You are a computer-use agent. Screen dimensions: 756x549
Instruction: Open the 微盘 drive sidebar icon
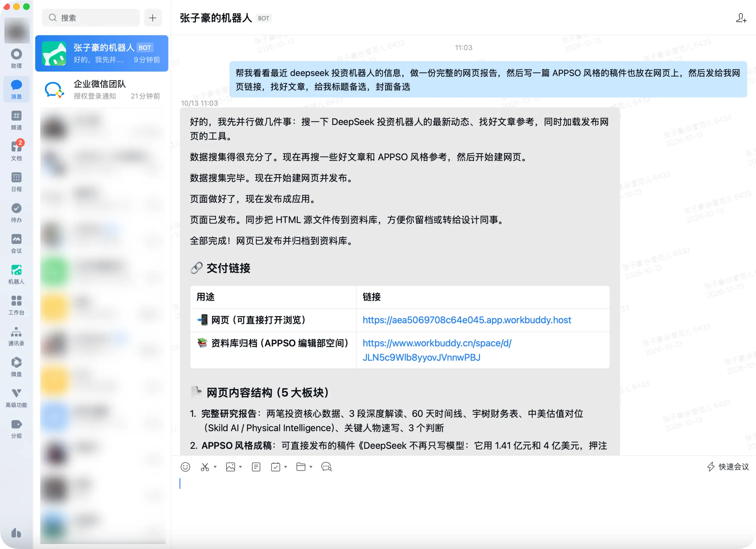(x=16, y=367)
